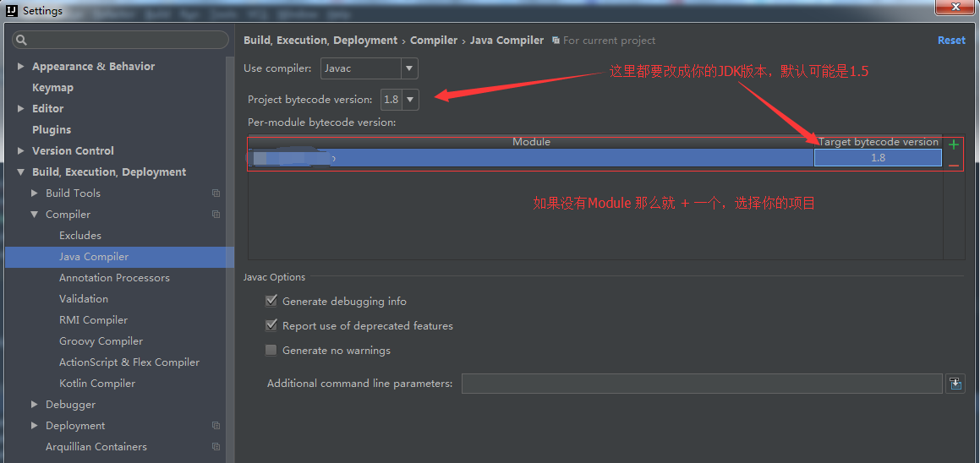
Task: Enable Generate no warnings checkbox
Action: coord(271,350)
